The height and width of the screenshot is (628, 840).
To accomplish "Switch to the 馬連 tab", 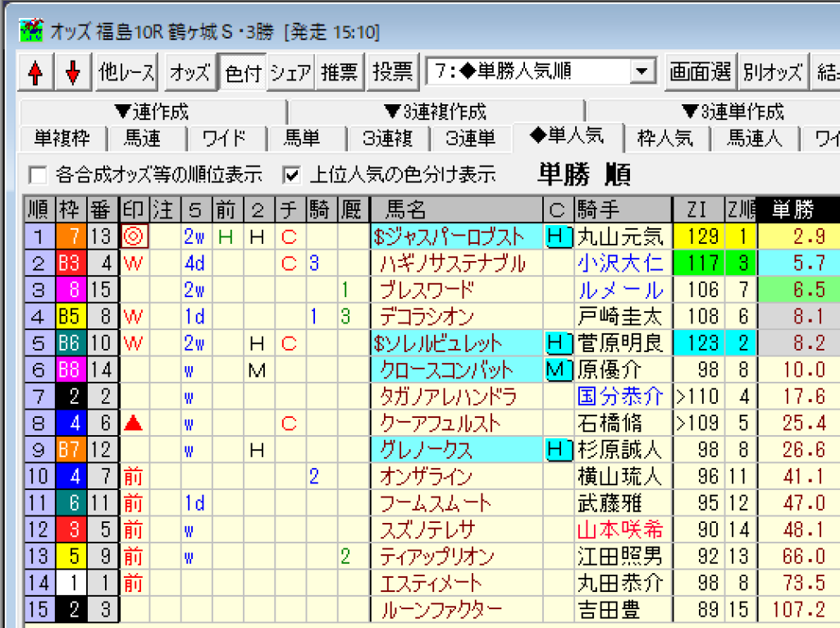I will (x=143, y=139).
